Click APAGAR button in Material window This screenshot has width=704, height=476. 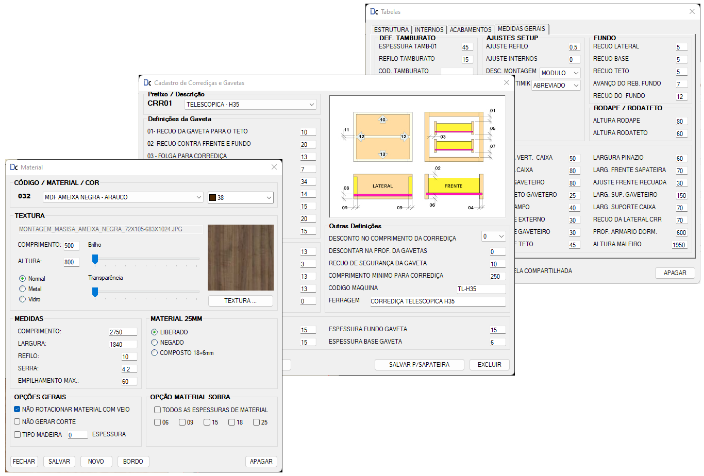pos(261,462)
